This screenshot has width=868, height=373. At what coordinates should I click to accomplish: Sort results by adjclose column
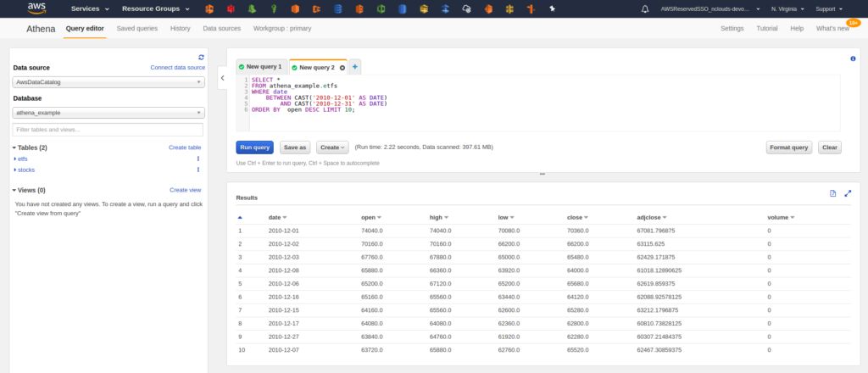click(652, 218)
